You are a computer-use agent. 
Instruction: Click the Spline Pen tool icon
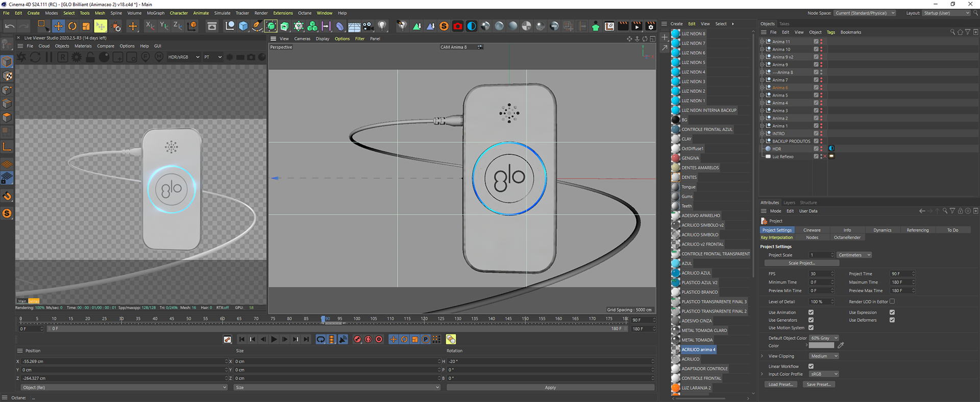click(x=257, y=26)
